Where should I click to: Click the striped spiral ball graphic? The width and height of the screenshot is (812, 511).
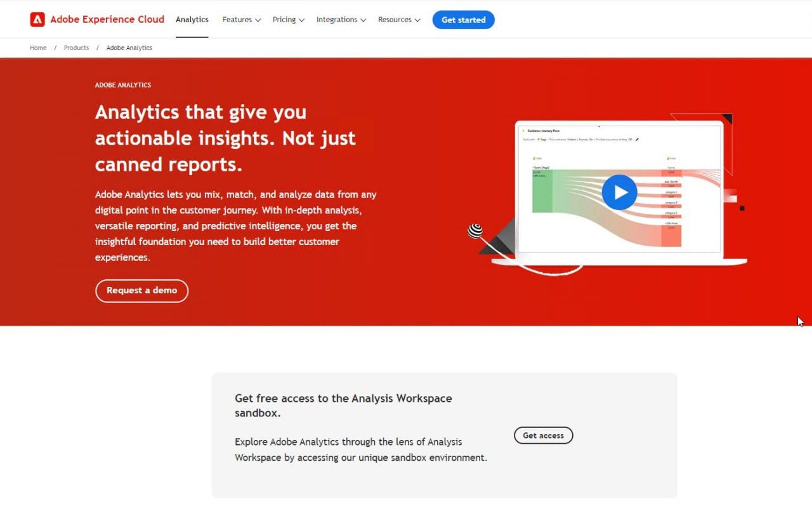tap(475, 231)
